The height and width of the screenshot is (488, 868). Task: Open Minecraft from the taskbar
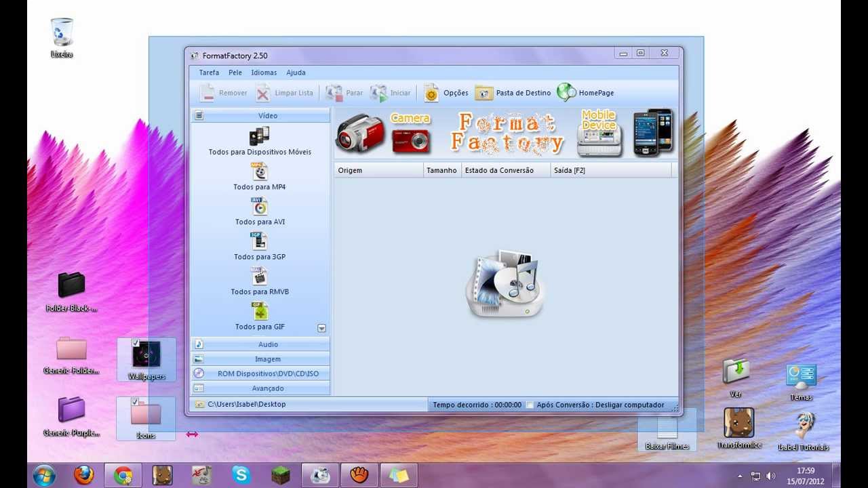(x=281, y=475)
